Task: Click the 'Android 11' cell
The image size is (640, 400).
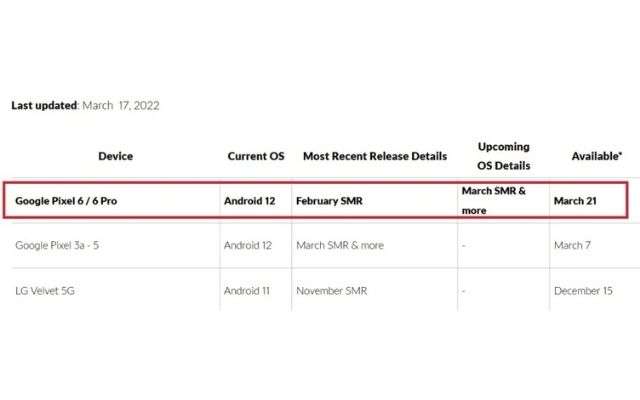Action: (247, 291)
